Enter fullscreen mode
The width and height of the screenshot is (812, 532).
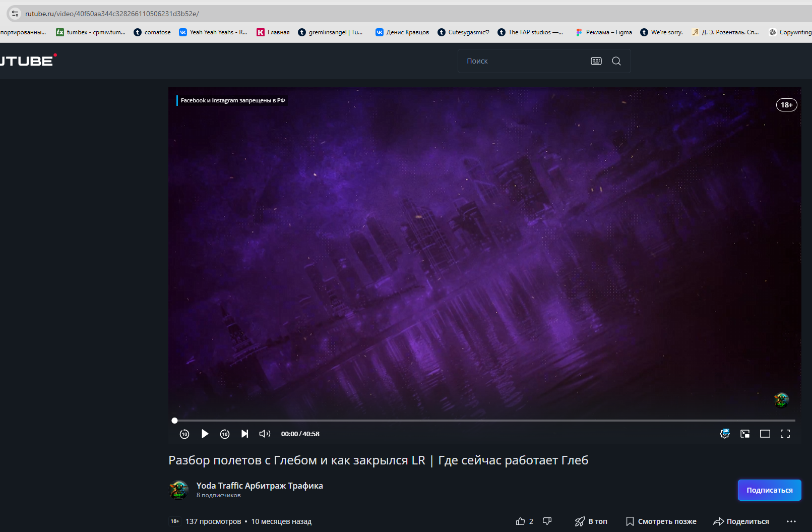[x=785, y=434]
